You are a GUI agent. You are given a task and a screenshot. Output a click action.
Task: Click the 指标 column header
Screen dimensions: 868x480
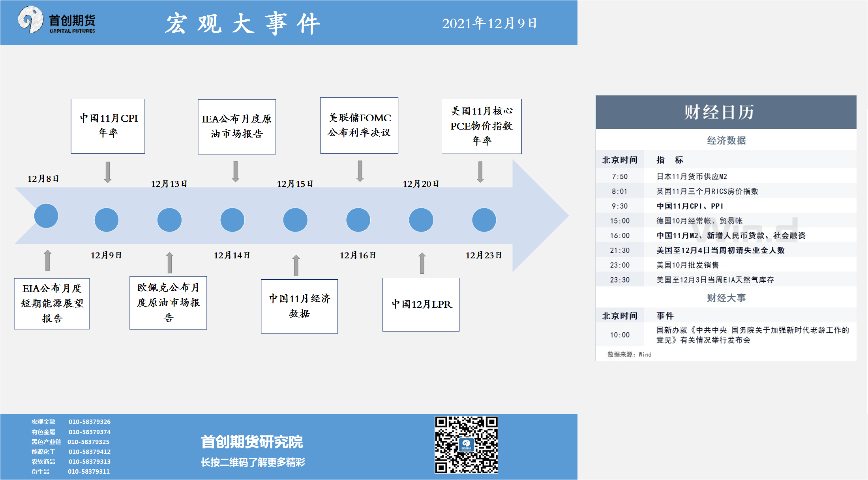[669, 160]
